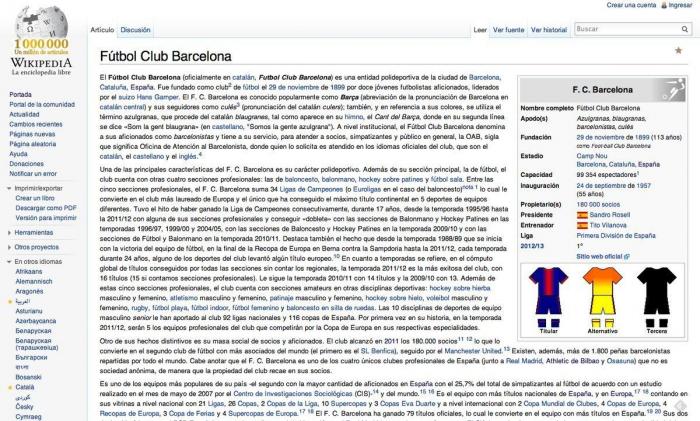Open Česky language version

(x=24, y=407)
